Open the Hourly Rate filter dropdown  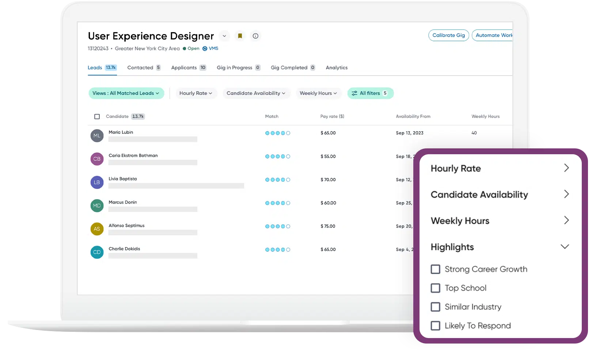196,93
